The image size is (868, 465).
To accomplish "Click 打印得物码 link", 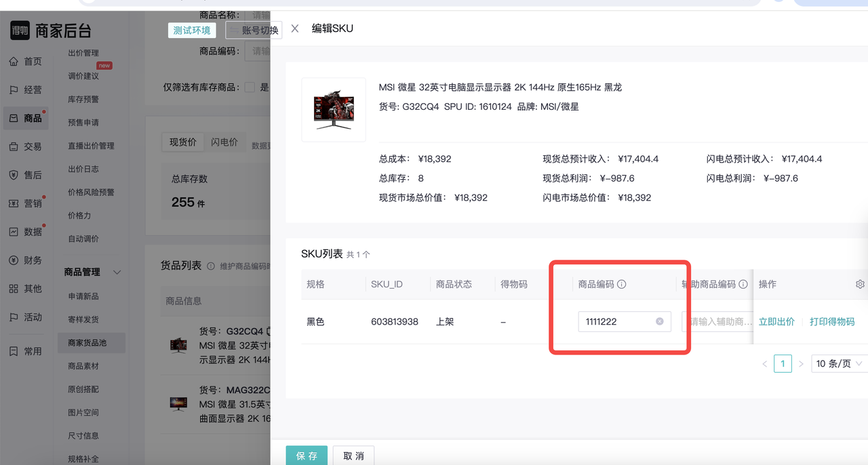I will click(832, 322).
